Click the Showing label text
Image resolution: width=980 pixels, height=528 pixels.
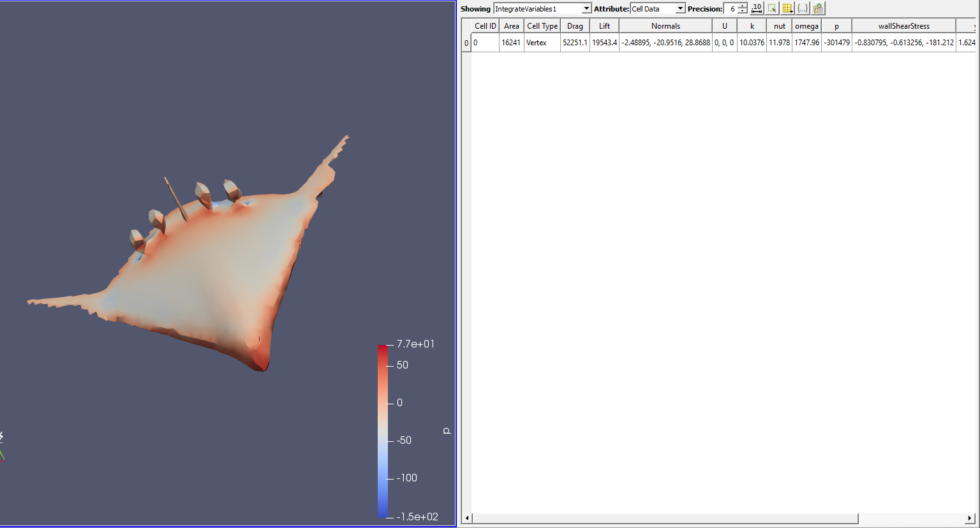(x=475, y=9)
